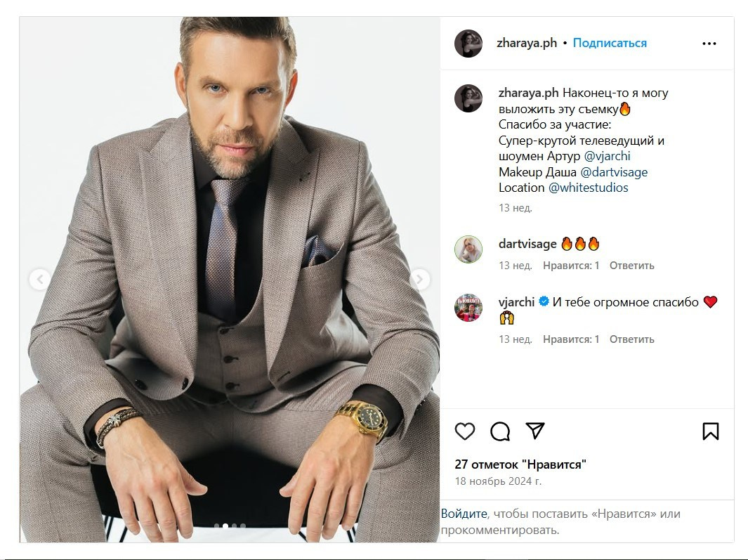The width and height of the screenshot is (748, 560).
Task: Like the post using the heart icon
Action: pos(464,431)
